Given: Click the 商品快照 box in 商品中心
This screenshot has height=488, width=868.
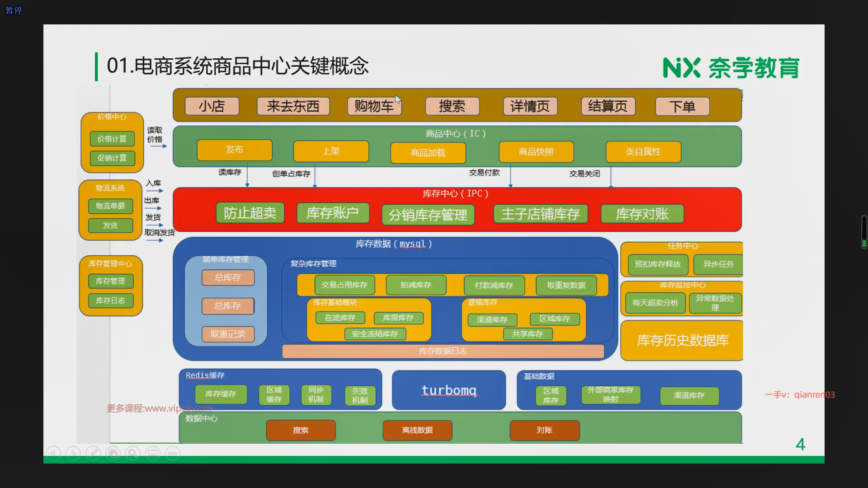Looking at the screenshot, I should pos(536,152).
